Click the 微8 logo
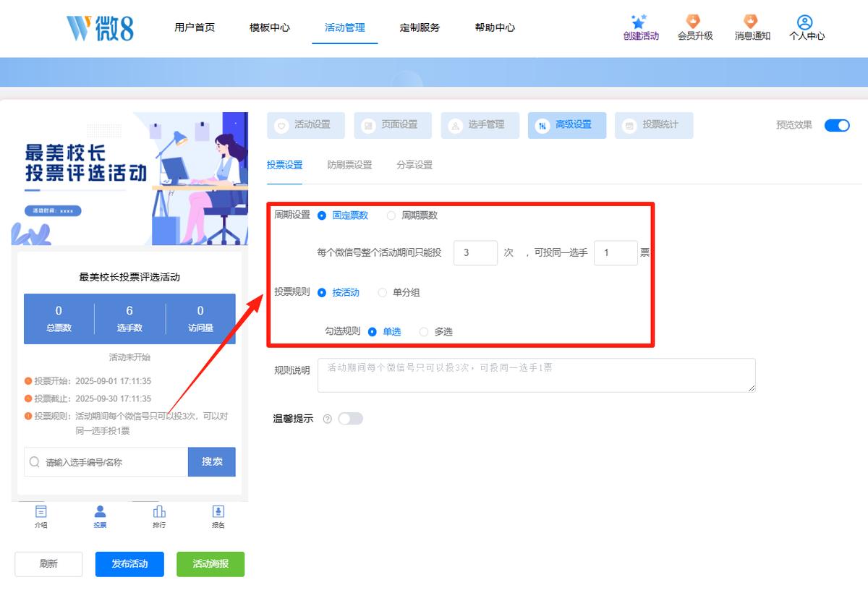Screen dimensions: 868x593 [100, 27]
